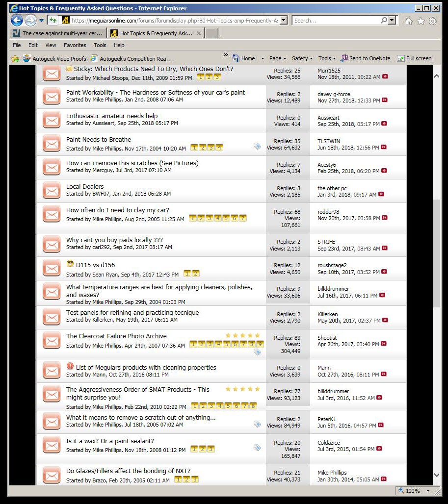
Task: Open the Safety dropdown menu
Action: point(302,58)
